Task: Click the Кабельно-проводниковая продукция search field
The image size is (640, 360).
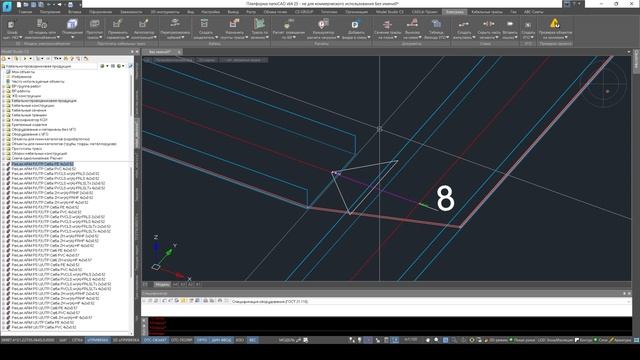Action: tap(49, 66)
